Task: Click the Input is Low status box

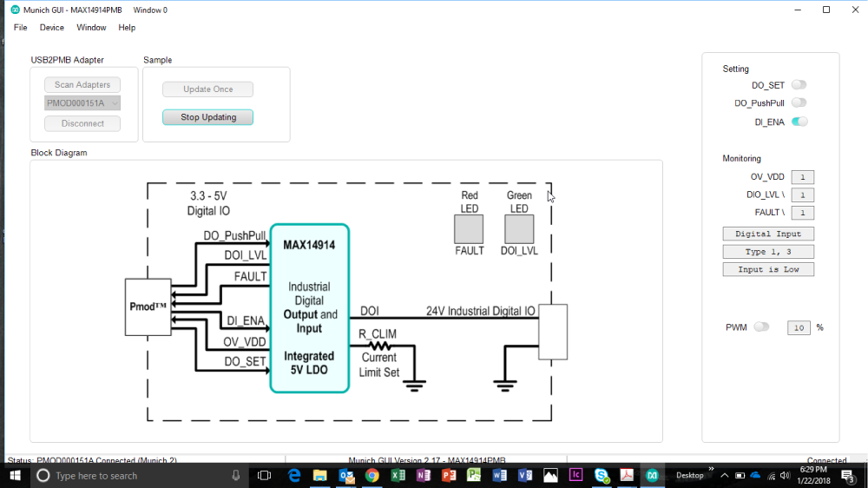Action: pyautogui.click(x=768, y=269)
